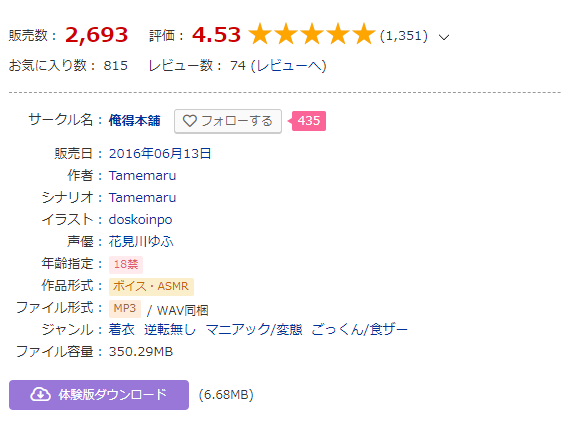Click the フォローする follow button
Viewport: 561px width, 432px height.
[228, 121]
